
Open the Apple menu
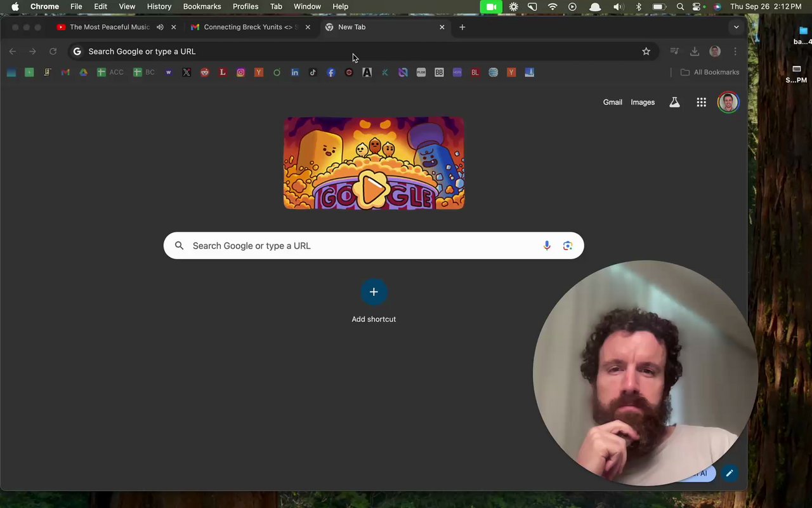click(15, 6)
